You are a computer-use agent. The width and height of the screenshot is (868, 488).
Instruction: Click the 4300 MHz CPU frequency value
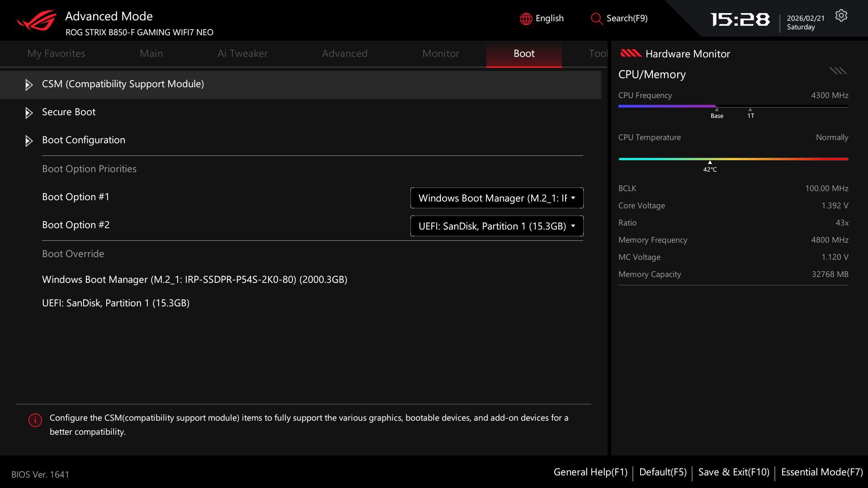[x=830, y=95]
